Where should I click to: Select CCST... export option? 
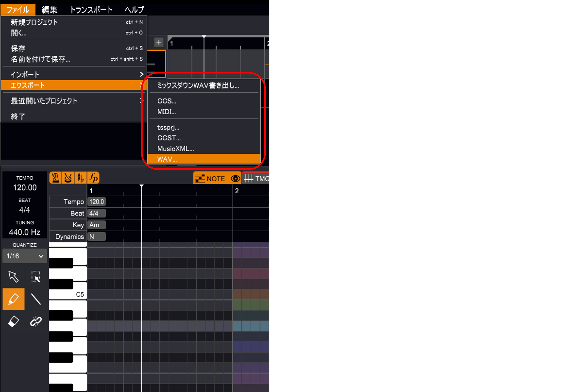click(x=204, y=138)
